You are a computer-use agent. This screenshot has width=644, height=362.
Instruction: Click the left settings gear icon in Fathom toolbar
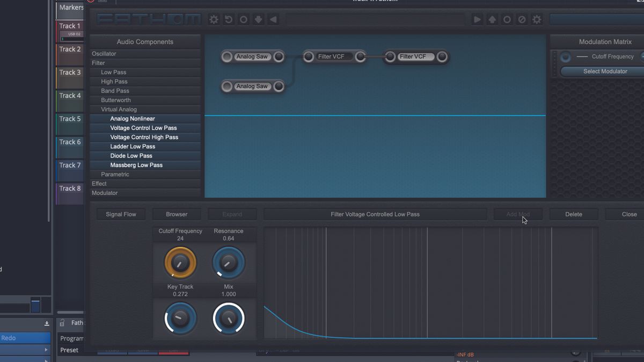click(214, 20)
